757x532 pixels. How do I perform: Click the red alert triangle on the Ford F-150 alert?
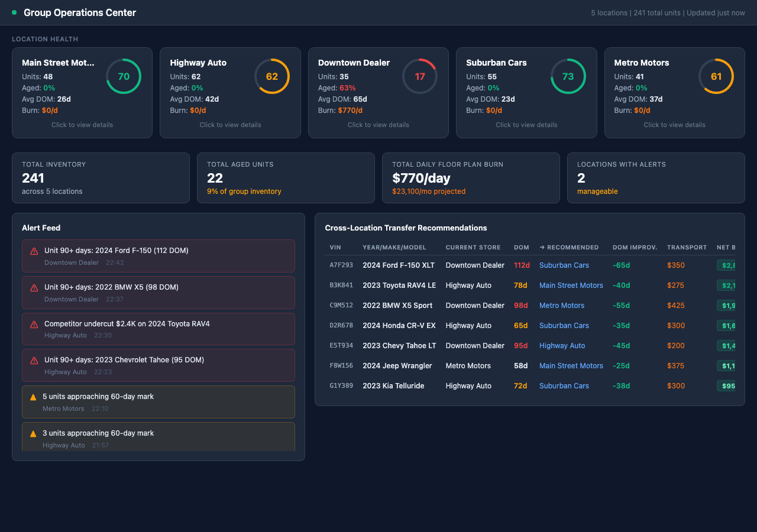pyautogui.click(x=33, y=252)
